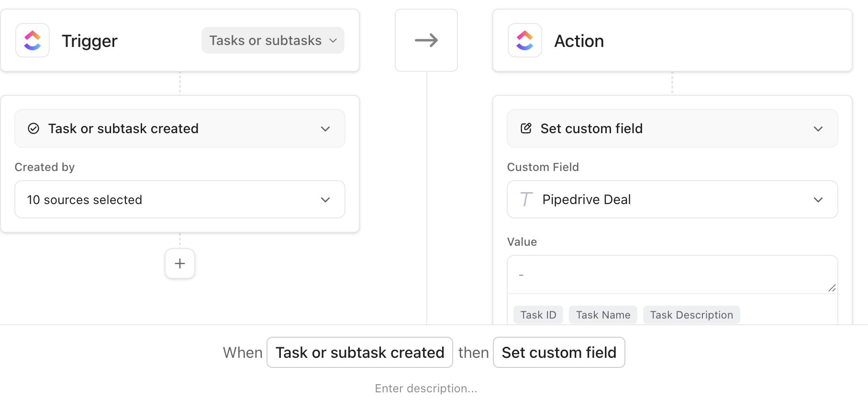Click the Enter description field
Screen dimensions: 868x411
click(x=426, y=388)
